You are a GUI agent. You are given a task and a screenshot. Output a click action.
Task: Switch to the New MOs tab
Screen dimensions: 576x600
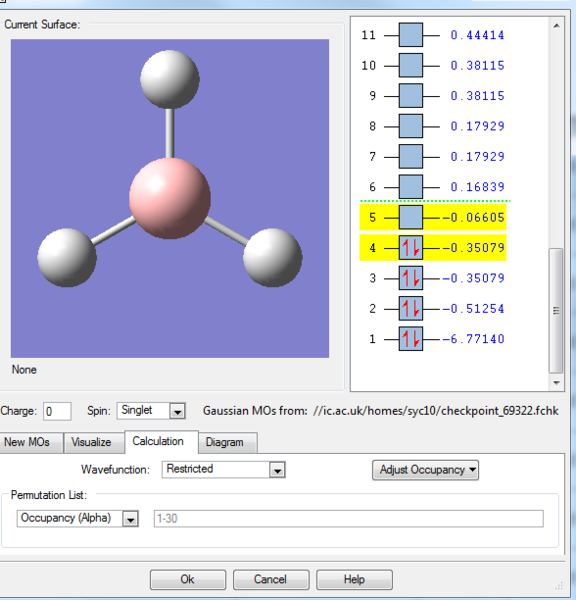click(x=31, y=442)
